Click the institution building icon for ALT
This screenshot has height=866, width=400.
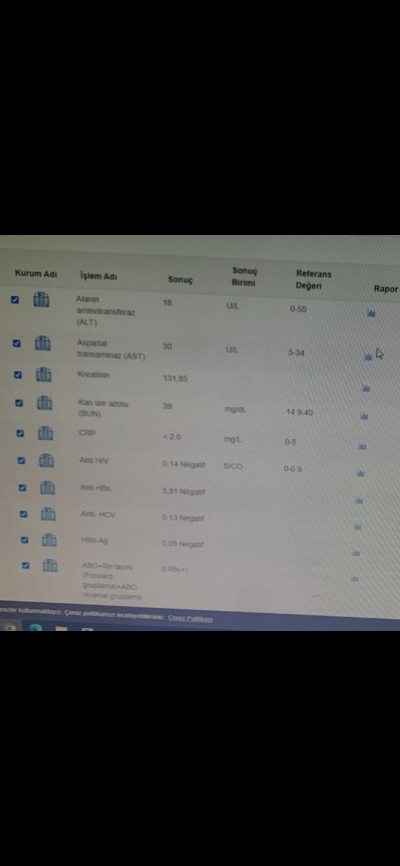pyautogui.click(x=41, y=299)
